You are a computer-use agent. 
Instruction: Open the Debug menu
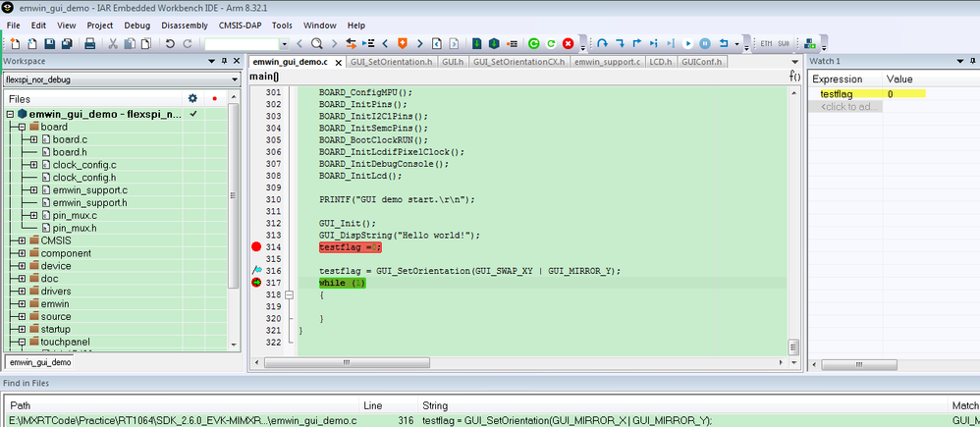click(x=137, y=26)
